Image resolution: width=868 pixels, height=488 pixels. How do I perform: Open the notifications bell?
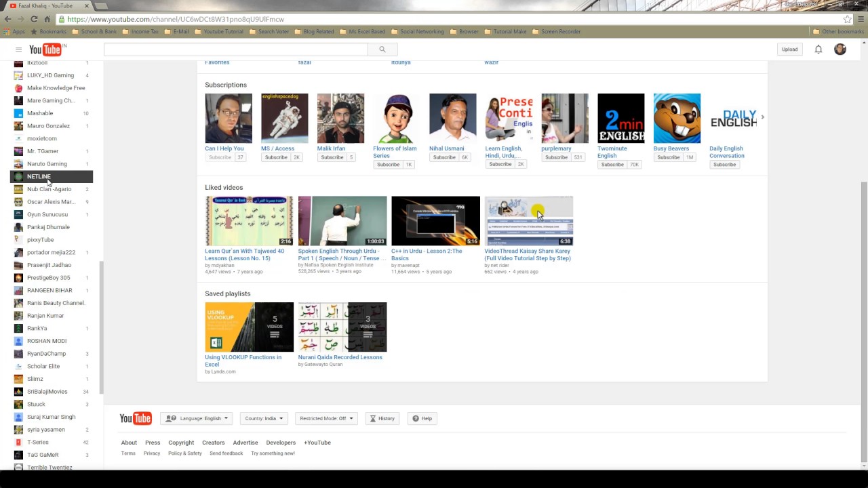pyautogui.click(x=818, y=49)
